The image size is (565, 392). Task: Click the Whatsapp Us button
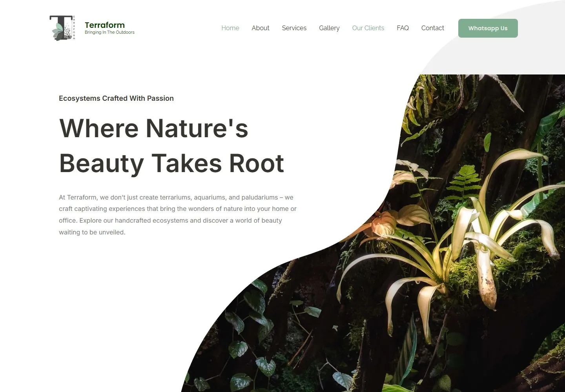[488, 28]
